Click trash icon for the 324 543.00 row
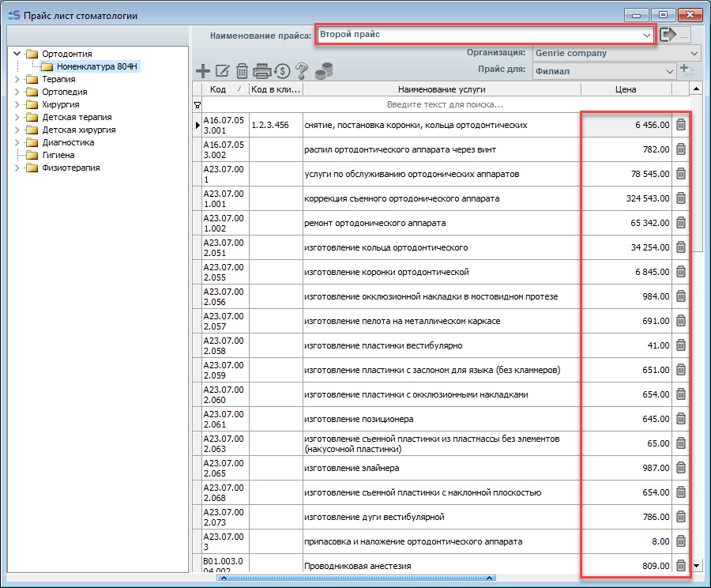The image size is (711, 588). (x=681, y=198)
